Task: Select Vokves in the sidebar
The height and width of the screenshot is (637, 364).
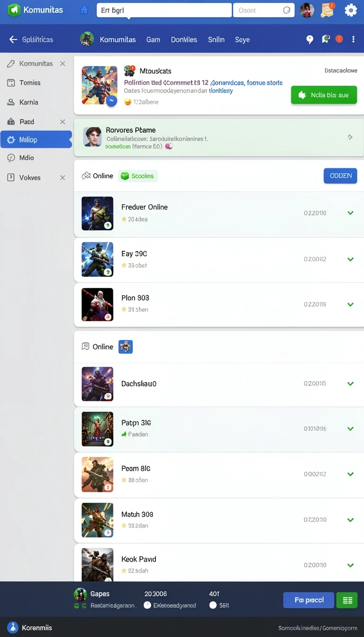Action: point(30,178)
